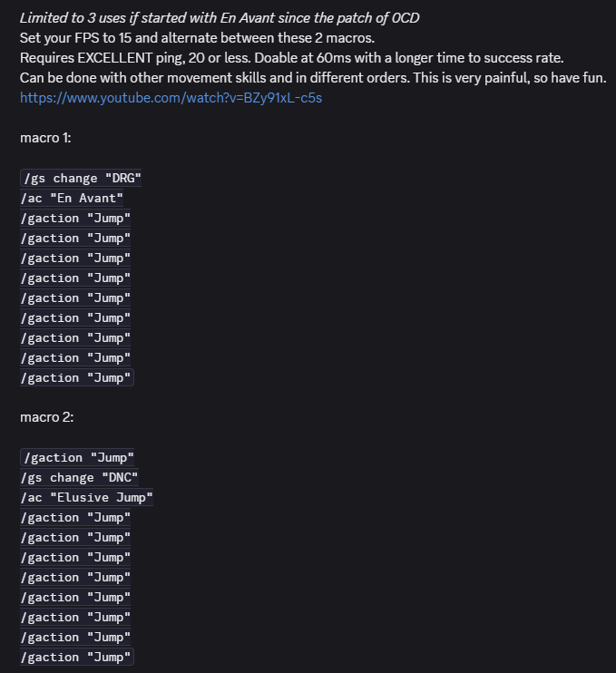This screenshot has height=673, width=616.
Task: Click last /gaction "Jump" line in macro 1
Action: [77, 377]
